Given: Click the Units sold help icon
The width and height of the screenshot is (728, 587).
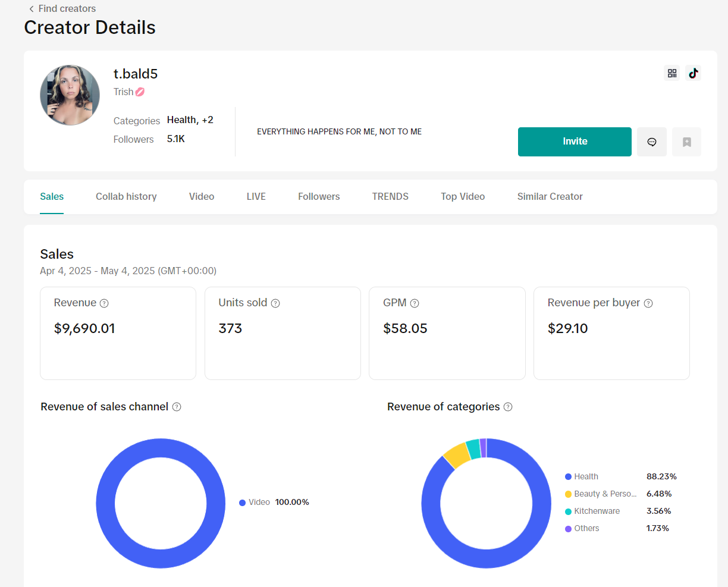Looking at the screenshot, I should pyautogui.click(x=275, y=303).
